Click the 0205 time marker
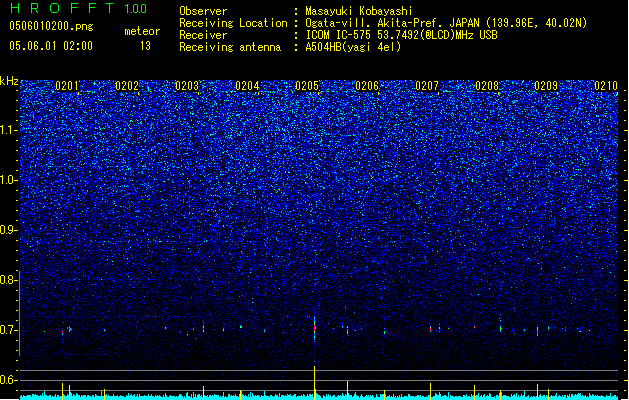This screenshot has height=400, width=629. click(307, 86)
